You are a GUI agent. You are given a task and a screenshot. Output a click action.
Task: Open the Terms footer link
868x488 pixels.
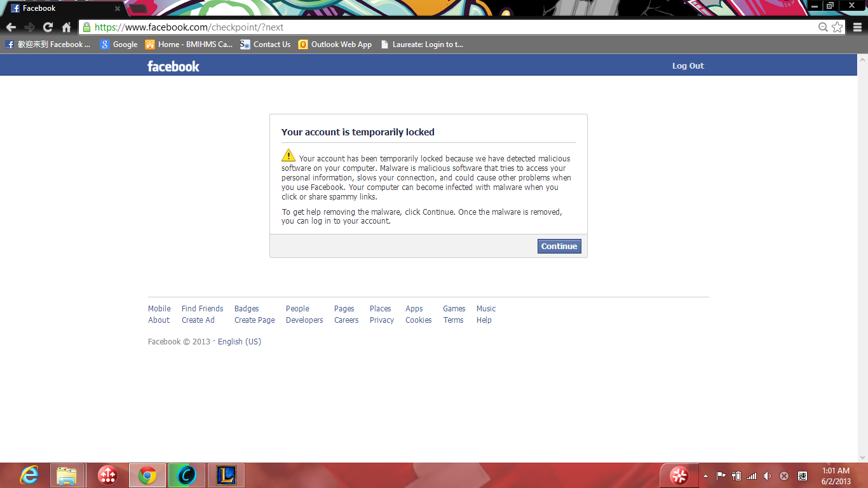tap(453, 320)
